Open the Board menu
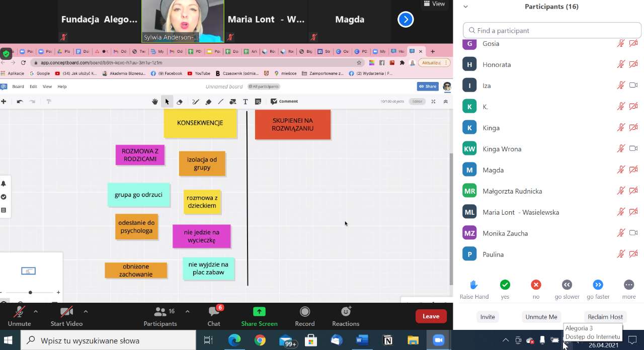This screenshot has width=644, height=350. pos(18,86)
